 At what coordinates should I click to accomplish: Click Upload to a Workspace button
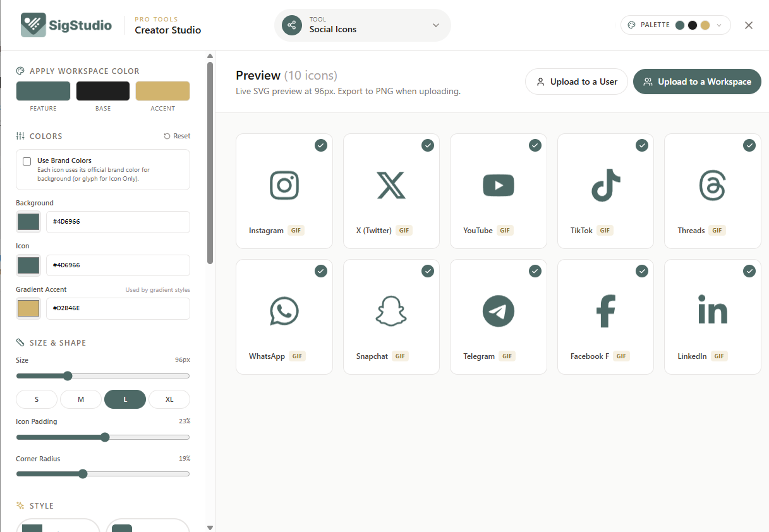[697, 82]
